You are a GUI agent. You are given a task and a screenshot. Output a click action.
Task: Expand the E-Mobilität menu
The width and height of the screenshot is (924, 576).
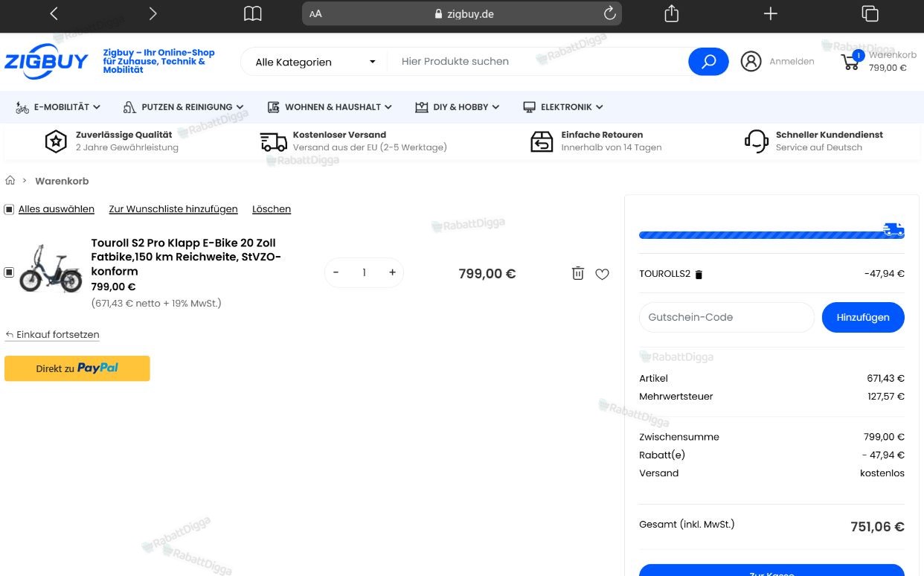click(x=58, y=107)
